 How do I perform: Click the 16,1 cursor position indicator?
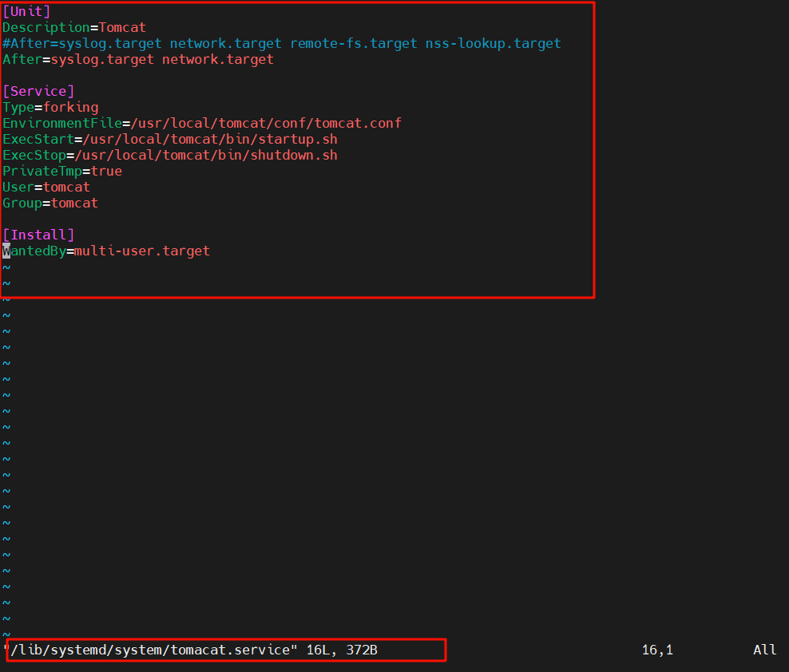click(x=657, y=650)
